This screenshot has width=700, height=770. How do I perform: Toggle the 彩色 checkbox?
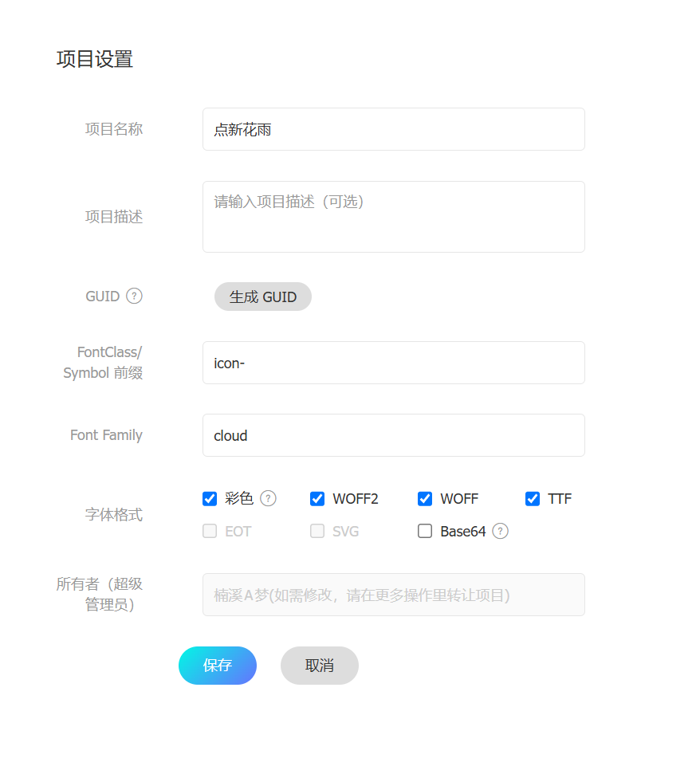[x=210, y=499]
